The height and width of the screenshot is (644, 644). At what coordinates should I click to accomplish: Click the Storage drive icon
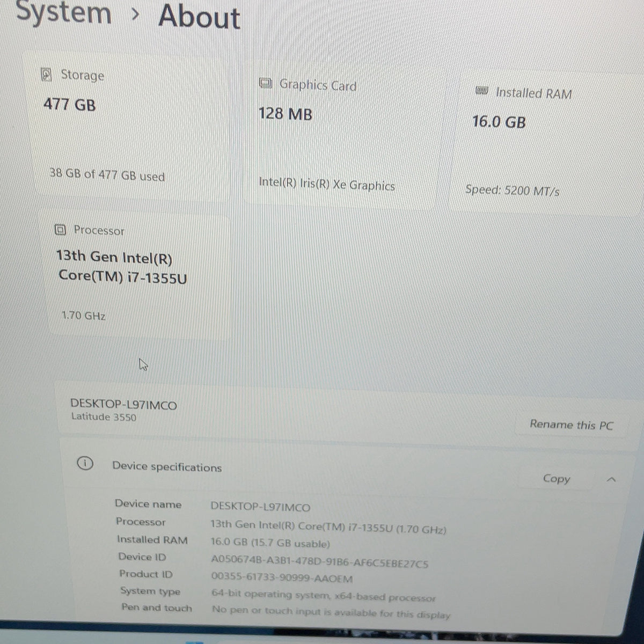click(47, 75)
